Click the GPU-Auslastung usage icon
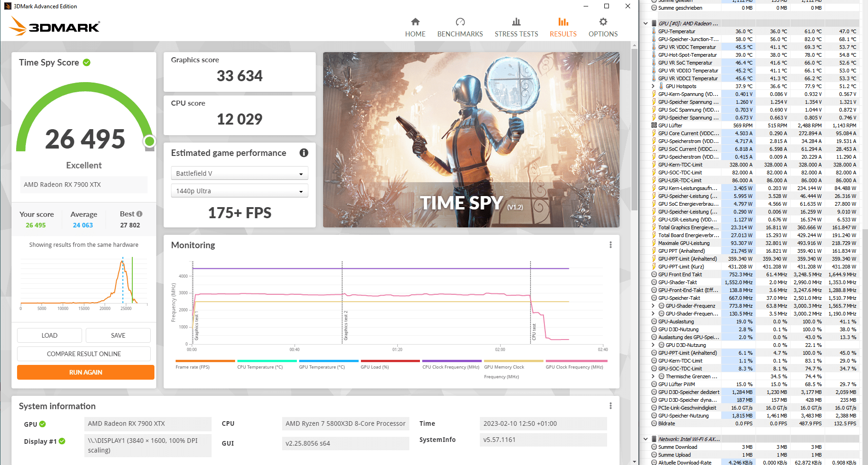 [x=654, y=322]
